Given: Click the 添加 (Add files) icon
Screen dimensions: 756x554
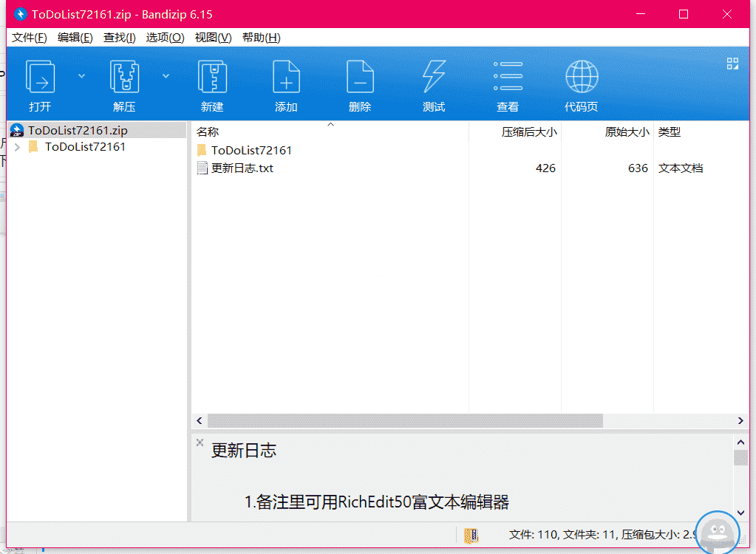Looking at the screenshot, I should [x=287, y=77].
